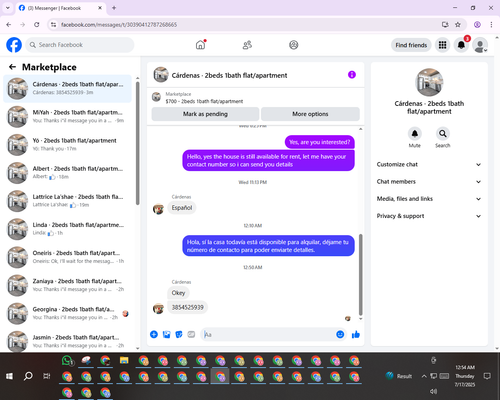Open the Jasmin conversation in the list
Screen dimensions: 500x400
[x=67, y=341]
